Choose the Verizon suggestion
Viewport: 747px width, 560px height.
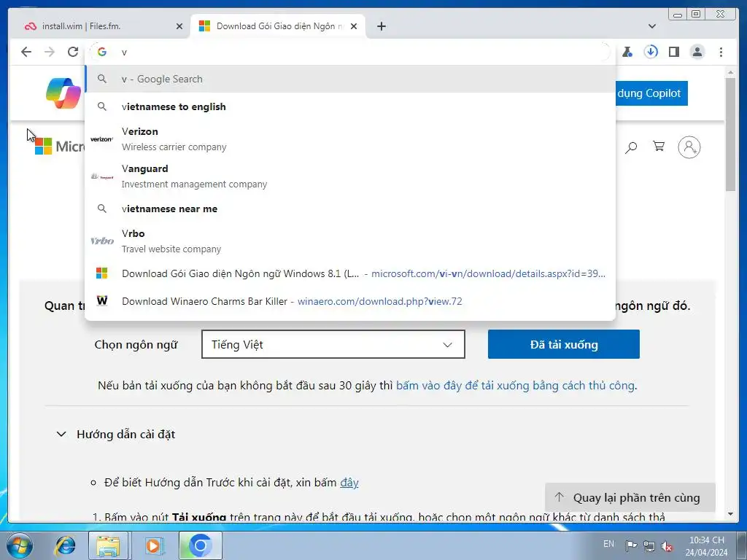pos(350,139)
